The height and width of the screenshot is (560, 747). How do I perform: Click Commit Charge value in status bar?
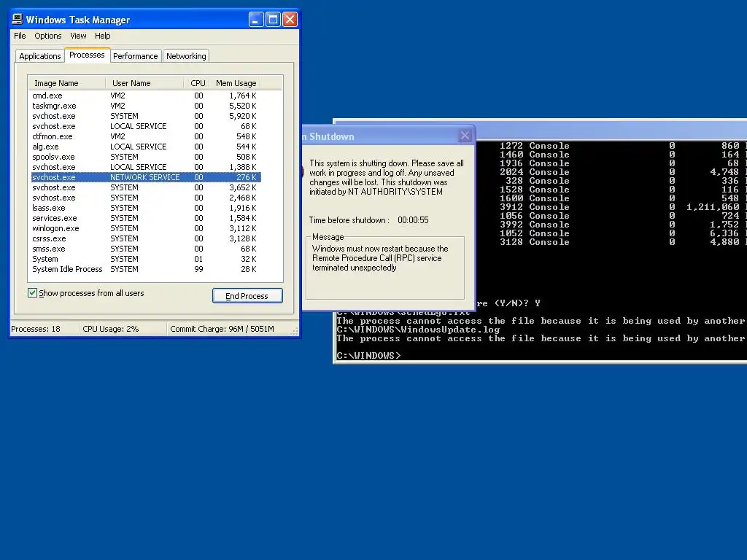click(222, 329)
